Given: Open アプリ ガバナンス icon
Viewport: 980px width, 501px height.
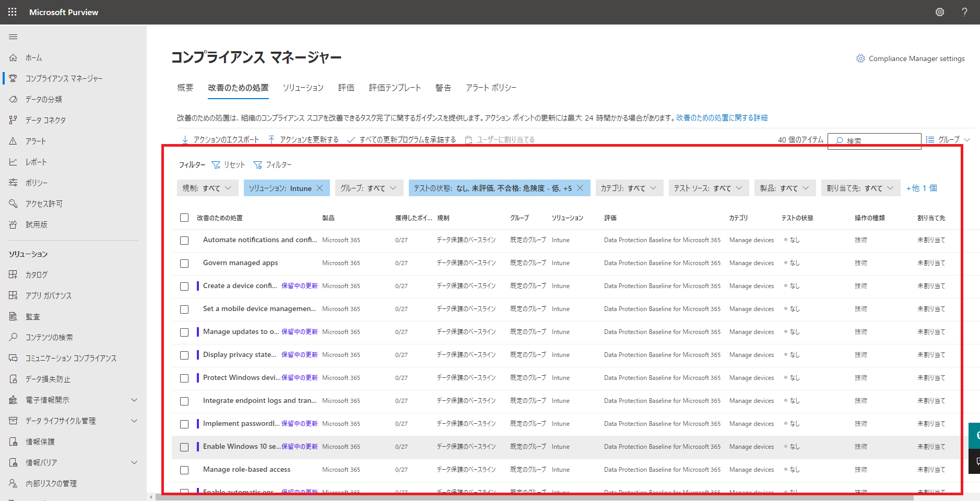Looking at the screenshot, I should pyautogui.click(x=13, y=295).
